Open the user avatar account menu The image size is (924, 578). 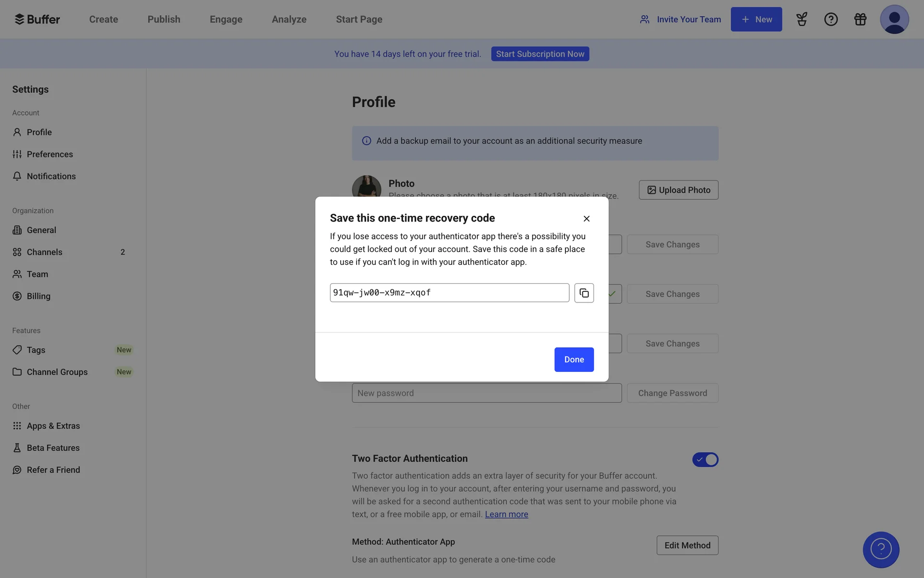(x=894, y=19)
